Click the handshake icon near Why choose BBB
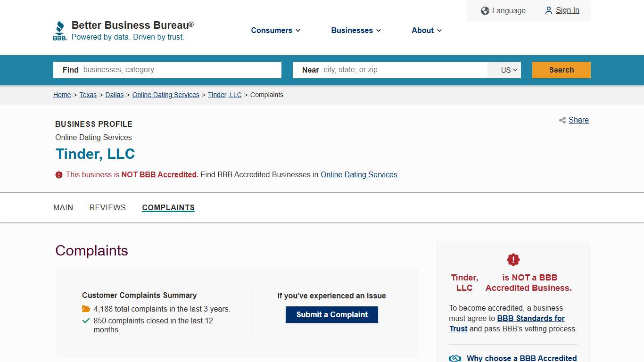The image size is (644, 362). 454,358
